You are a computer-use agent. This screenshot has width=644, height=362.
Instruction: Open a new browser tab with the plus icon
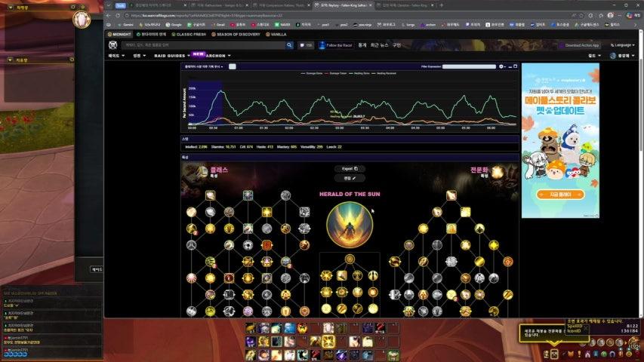(x=442, y=5)
